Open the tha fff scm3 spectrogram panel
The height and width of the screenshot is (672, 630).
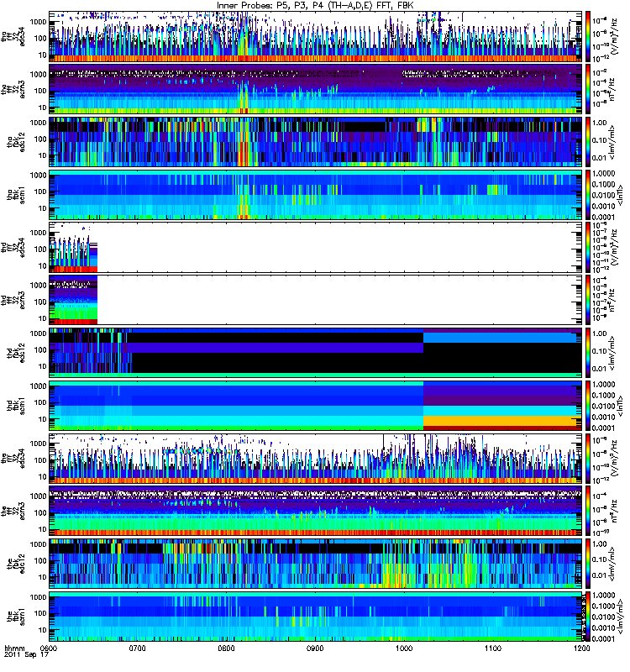[x=315, y=89]
